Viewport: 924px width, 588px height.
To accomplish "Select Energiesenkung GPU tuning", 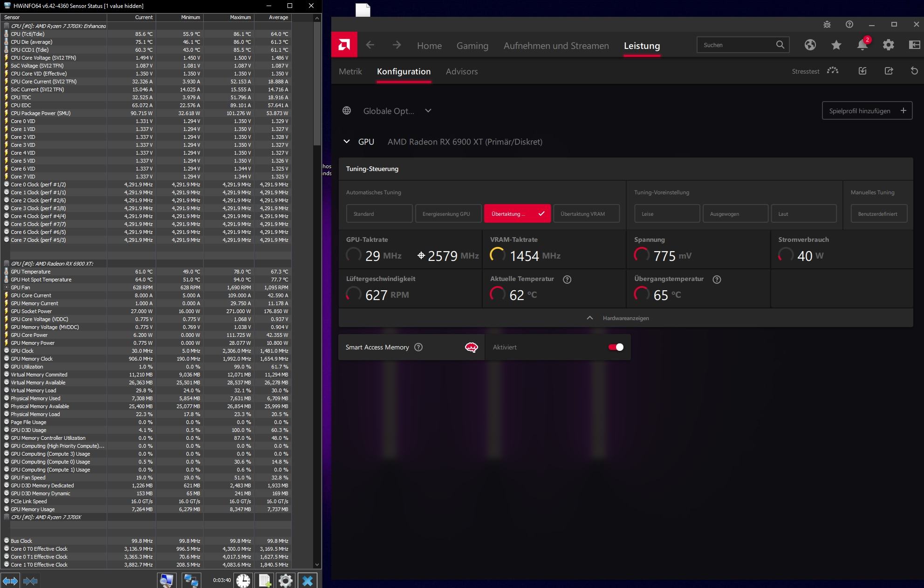I will tap(448, 214).
